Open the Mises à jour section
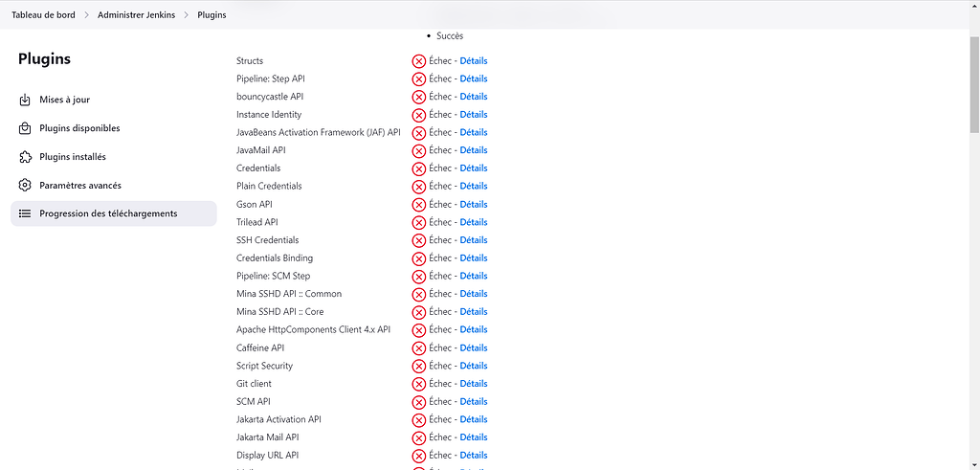 64,100
